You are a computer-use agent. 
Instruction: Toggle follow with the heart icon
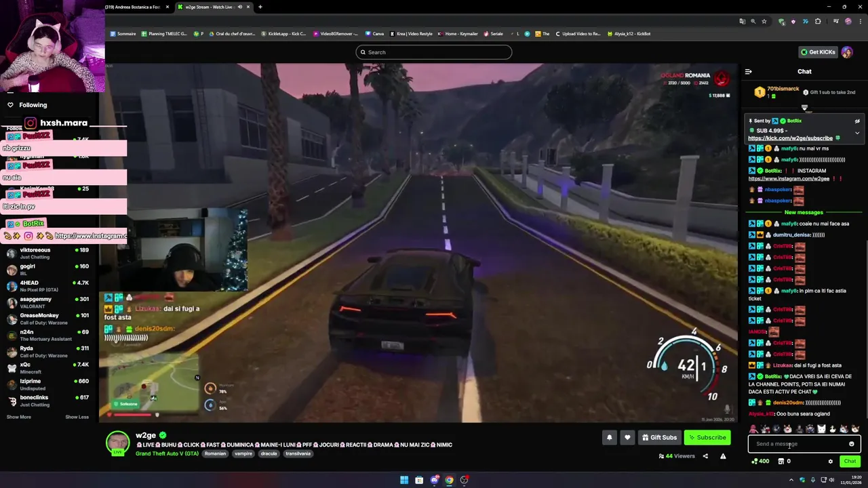[x=627, y=437]
